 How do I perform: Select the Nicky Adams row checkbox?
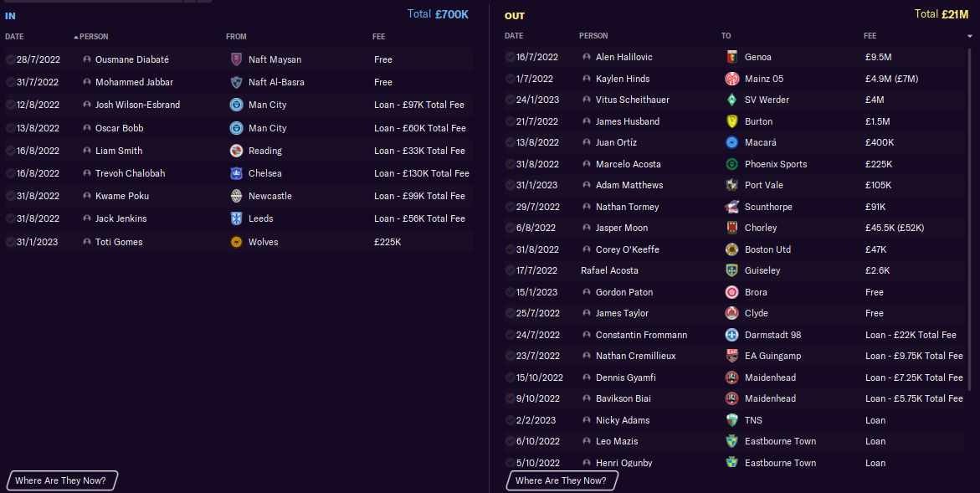511,420
